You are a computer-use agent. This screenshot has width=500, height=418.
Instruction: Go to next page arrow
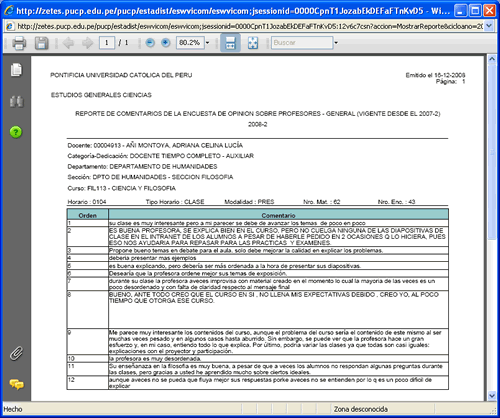click(x=87, y=43)
